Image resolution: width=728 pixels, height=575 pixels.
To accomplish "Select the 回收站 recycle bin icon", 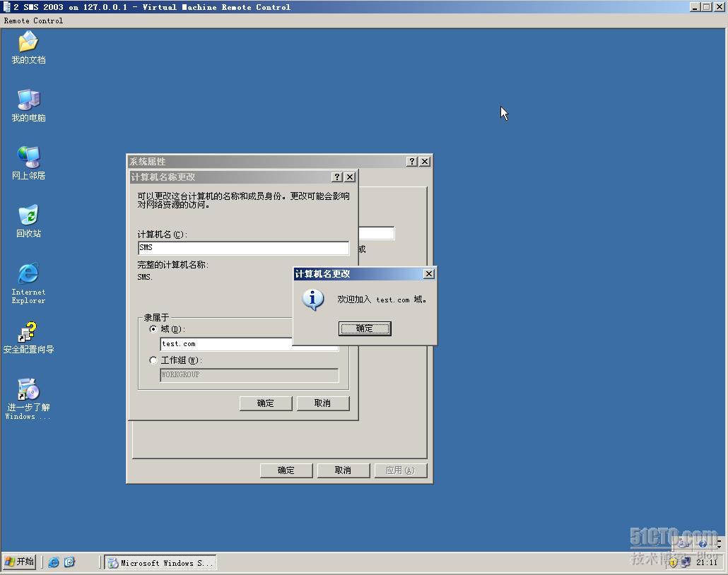I will (28, 221).
